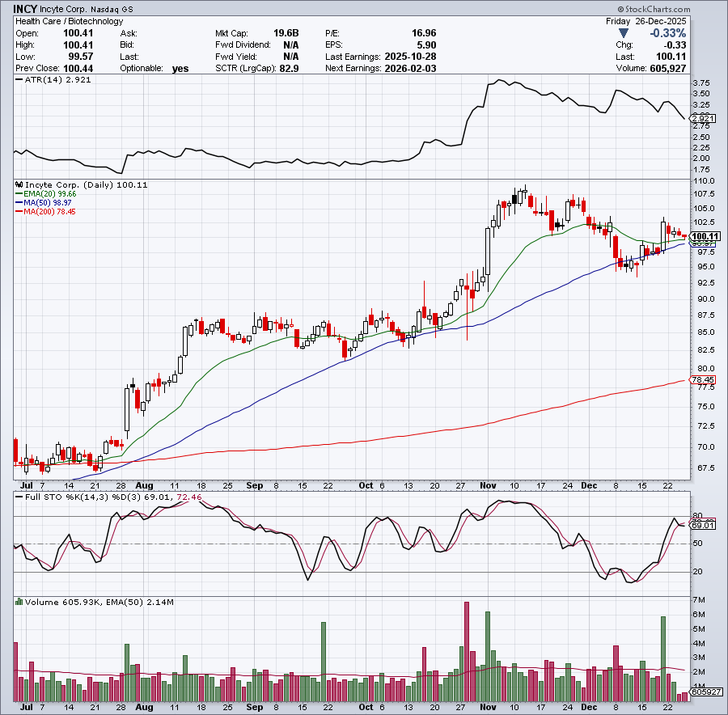Click the Chg value -0.33

675,45
